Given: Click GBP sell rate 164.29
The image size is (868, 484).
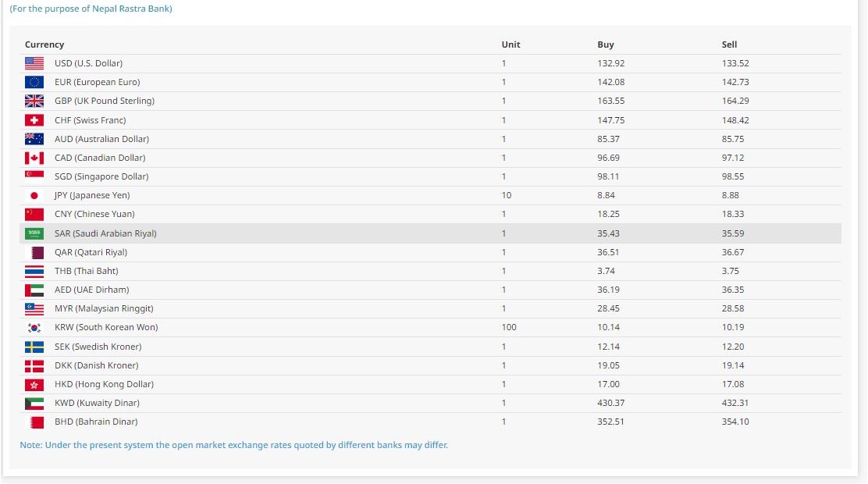Looking at the screenshot, I should pos(735,101).
